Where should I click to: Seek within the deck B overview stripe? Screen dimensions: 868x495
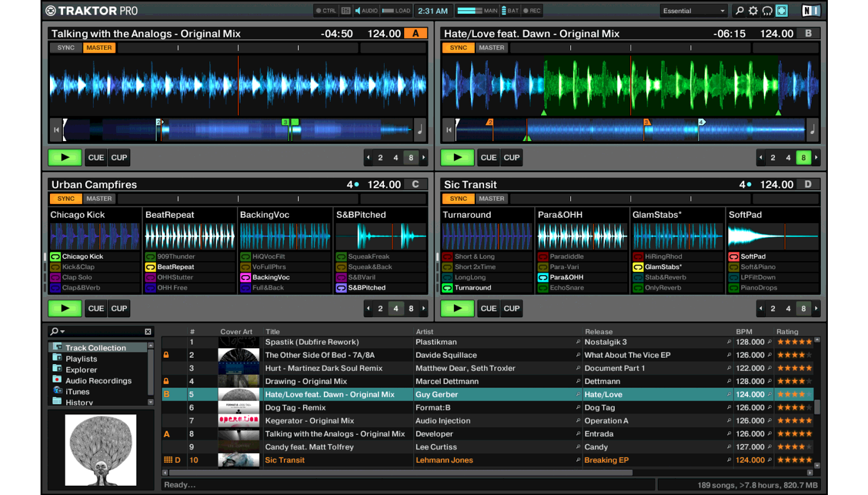[x=630, y=130]
